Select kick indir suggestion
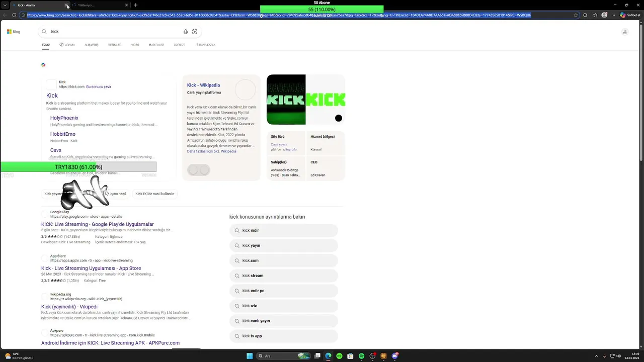The image size is (644, 362). [284, 230]
